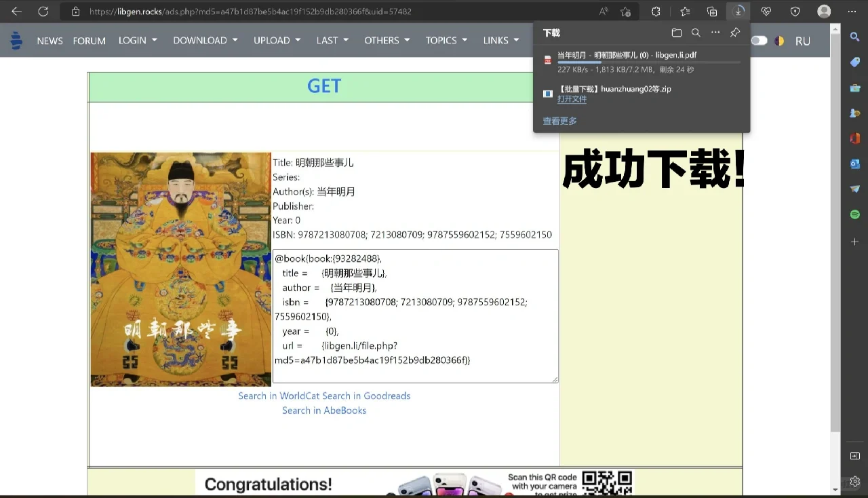Expand the LAST dropdown menu

point(332,40)
